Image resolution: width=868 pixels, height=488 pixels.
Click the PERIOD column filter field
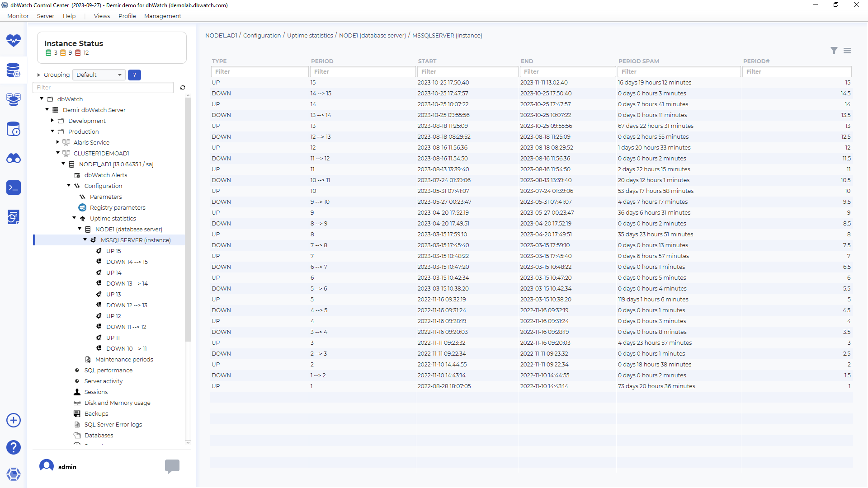(x=363, y=72)
